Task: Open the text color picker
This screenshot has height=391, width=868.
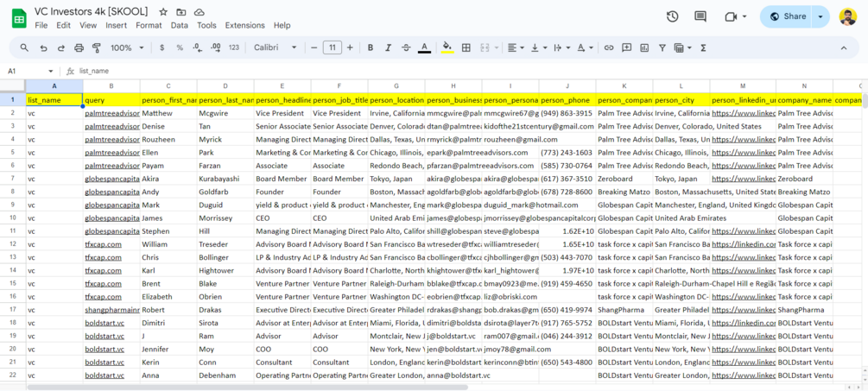Action: click(x=424, y=48)
